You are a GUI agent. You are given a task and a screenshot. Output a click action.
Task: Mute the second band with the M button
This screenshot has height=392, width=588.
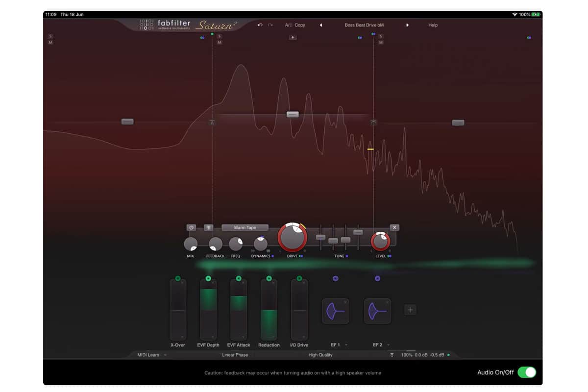point(220,43)
